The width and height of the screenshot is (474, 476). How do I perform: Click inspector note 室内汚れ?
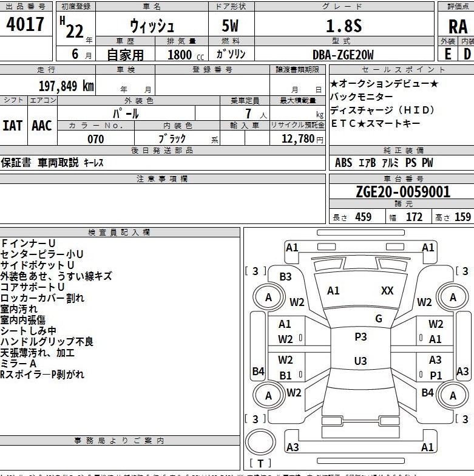tap(19, 309)
